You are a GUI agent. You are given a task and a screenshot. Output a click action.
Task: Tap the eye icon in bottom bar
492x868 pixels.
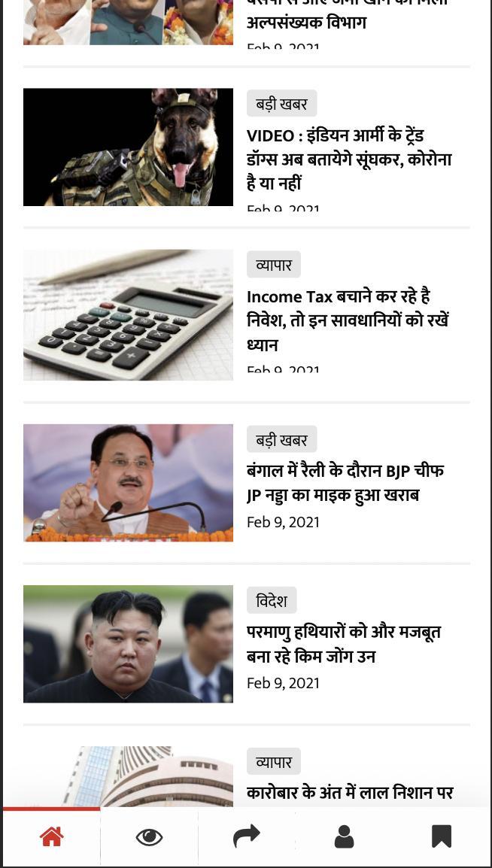click(150, 837)
